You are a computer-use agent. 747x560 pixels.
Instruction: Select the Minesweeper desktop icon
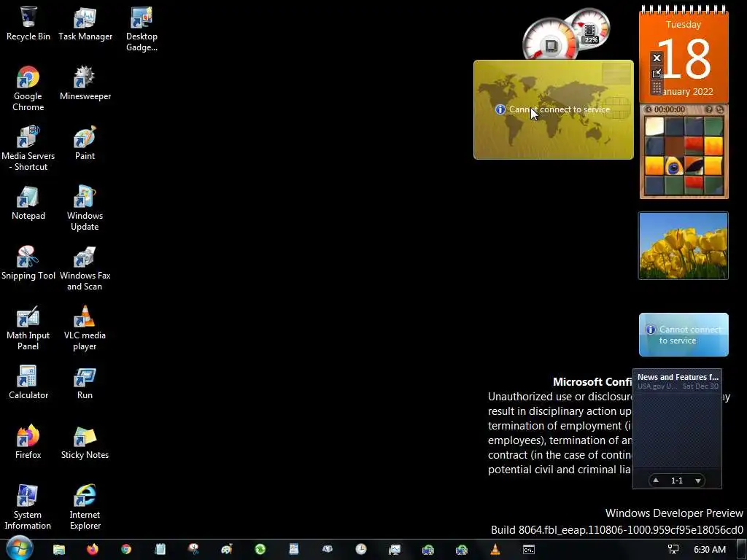pyautogui.click(x=85, y=83)
